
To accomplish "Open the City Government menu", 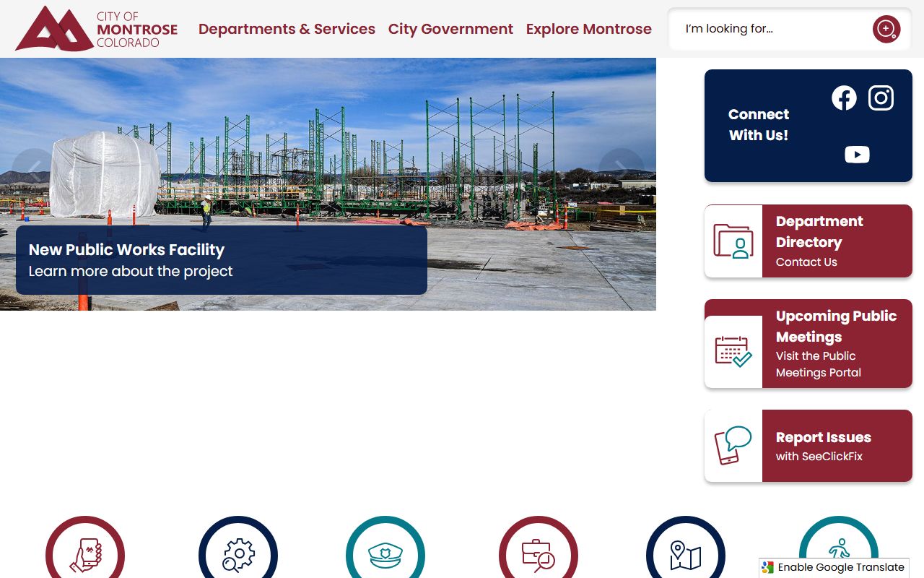I will (450, 29).
